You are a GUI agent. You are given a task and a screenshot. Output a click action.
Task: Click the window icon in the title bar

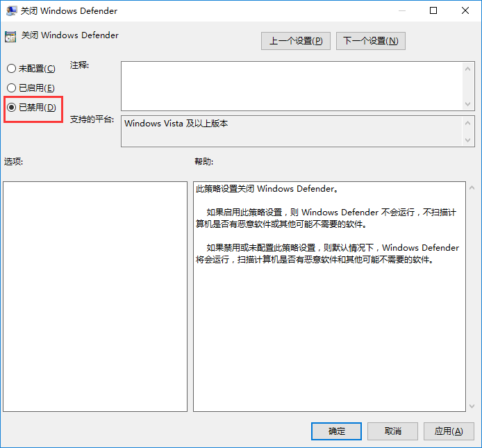(10, 11)
